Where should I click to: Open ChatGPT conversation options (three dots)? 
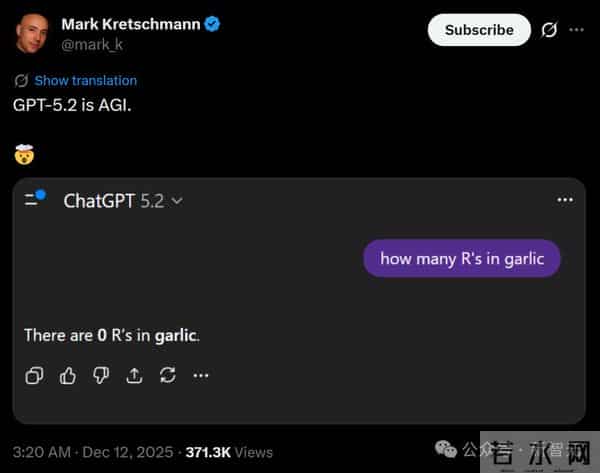tap(565, 200)
